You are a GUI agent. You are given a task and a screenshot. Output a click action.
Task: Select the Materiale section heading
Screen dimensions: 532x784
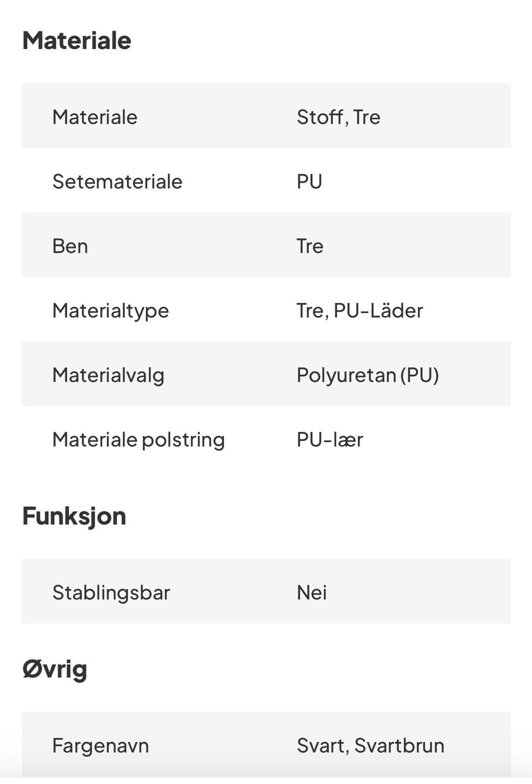click(x=76, y=41)
